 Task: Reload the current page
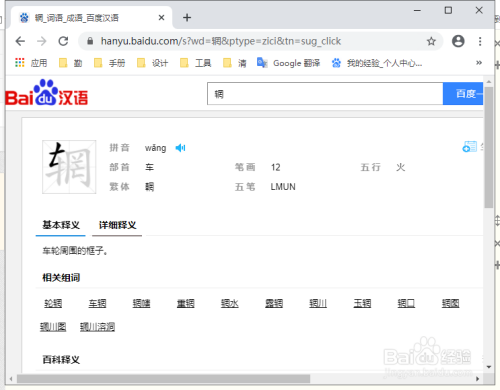[63, 41]
